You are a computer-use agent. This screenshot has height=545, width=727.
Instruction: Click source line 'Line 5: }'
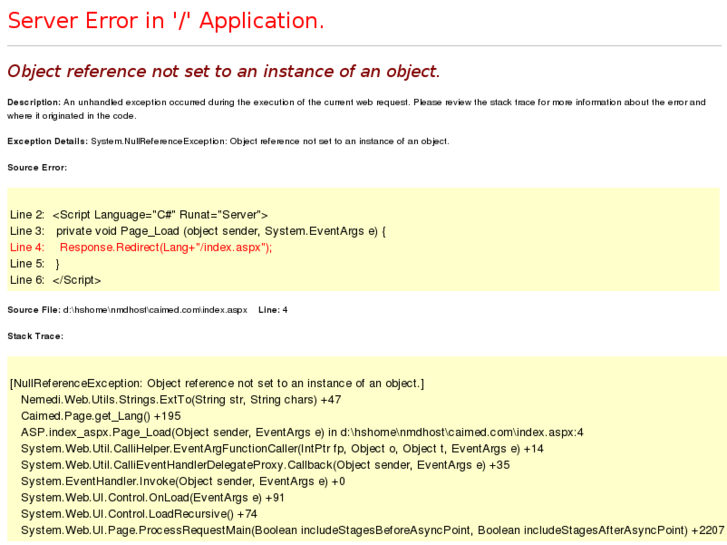point(35,264)
